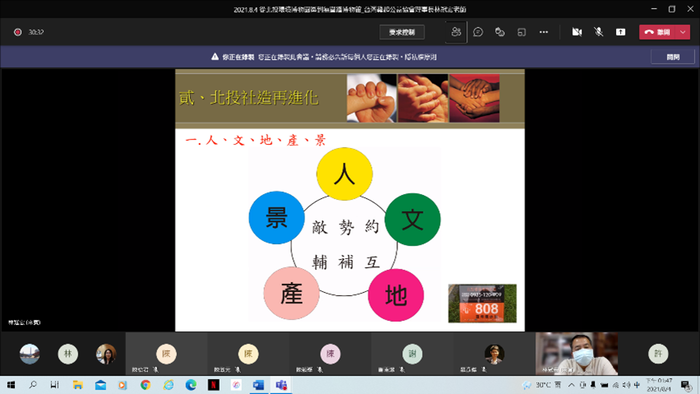Expand the hidden system tray icons chevron

coord(571,385)
